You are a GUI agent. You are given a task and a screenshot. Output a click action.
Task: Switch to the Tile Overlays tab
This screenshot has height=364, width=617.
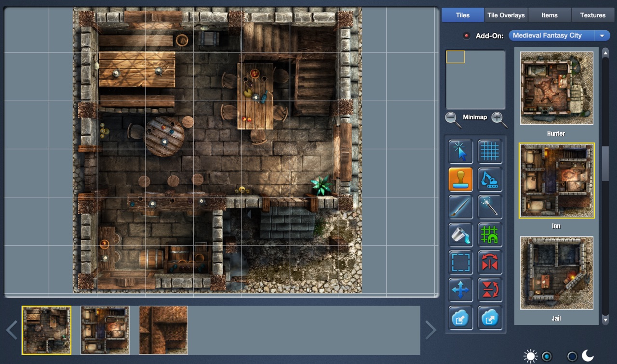coord(506,15)
